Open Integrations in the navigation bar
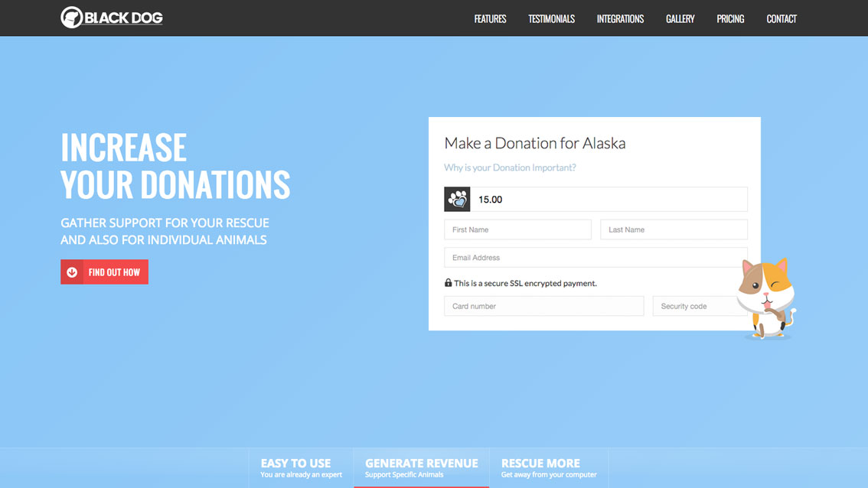The image size is (868, 488). click(x=620, y=19)
